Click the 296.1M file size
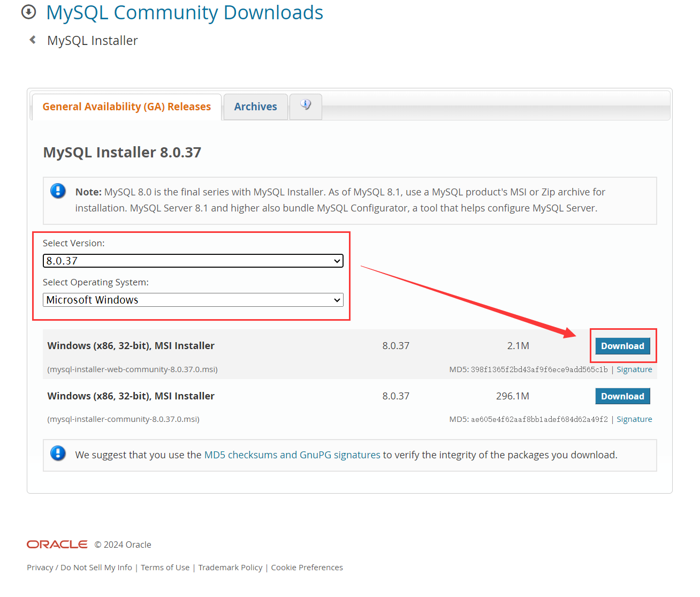The image size is (700, 597). coord(513,396)
